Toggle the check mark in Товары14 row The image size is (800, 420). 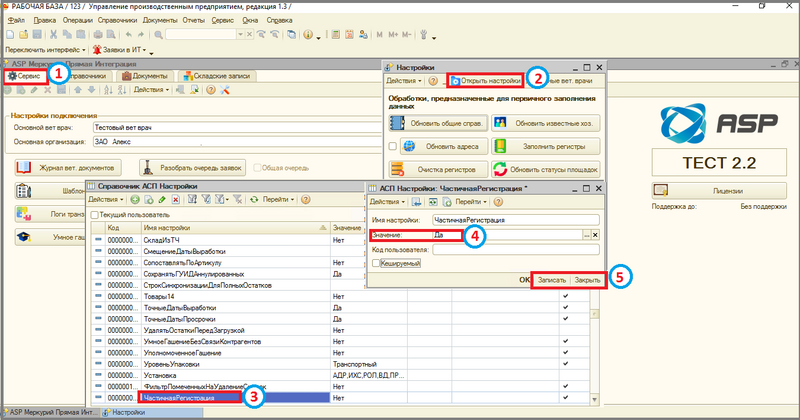click(x=565, y=296)
